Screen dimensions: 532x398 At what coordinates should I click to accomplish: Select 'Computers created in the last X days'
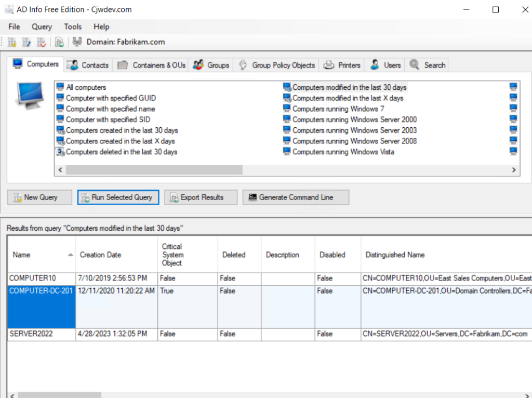116,141
